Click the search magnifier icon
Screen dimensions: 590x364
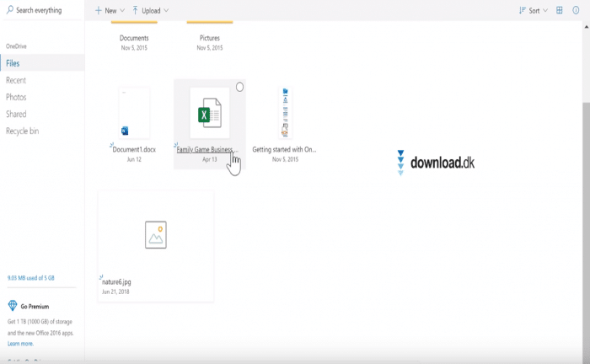(x=9, y=10)
